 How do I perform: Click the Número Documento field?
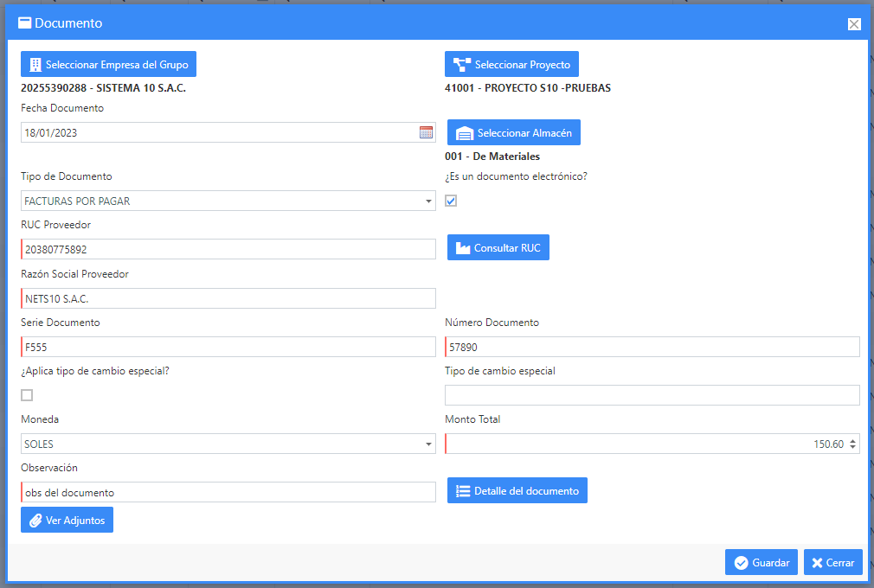coord(652,347)
